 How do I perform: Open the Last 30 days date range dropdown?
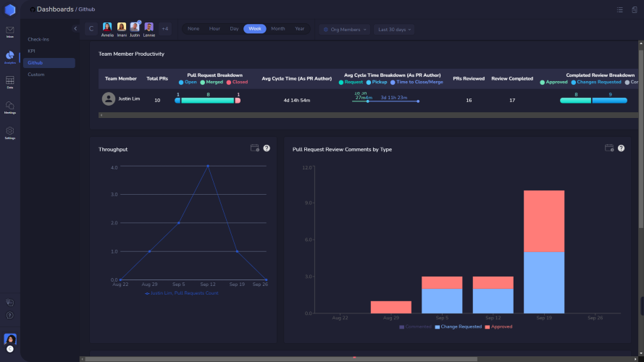[394, 30]
